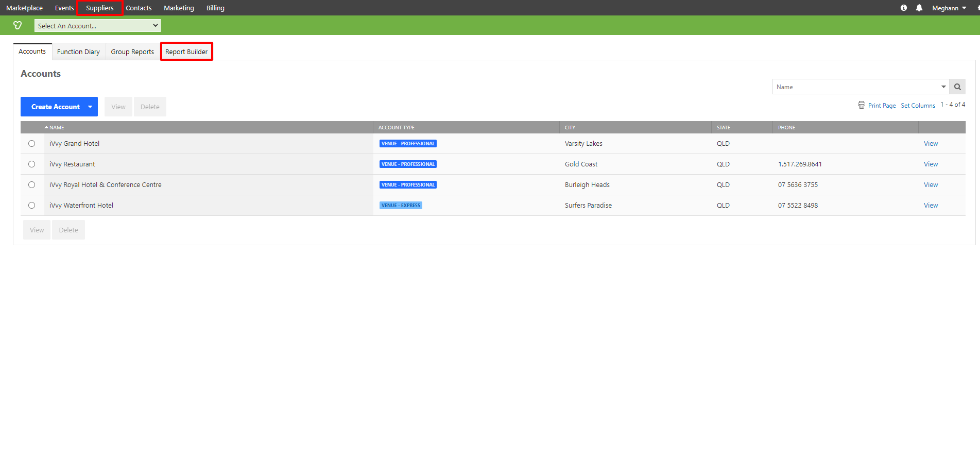Image resolution: width=980 pixels, height=474 pixels.
Task: Click View link for iVvy Restaurant
Action: pyautogui.click(x=931, y=164)
